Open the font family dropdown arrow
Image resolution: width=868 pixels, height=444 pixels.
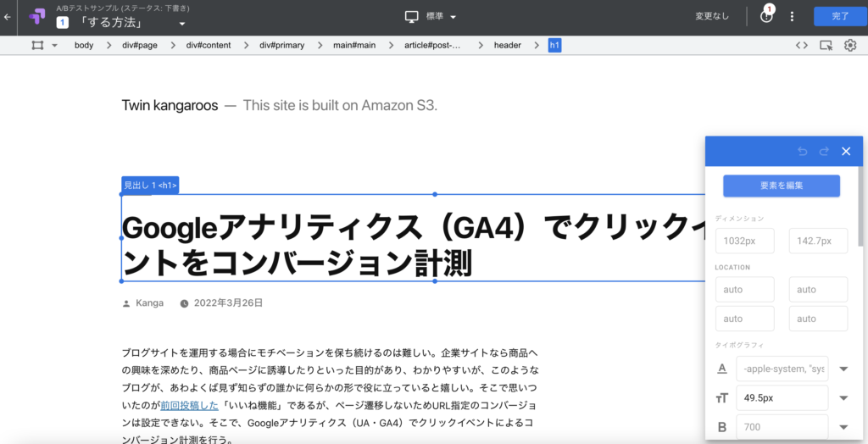coord(843,369)
